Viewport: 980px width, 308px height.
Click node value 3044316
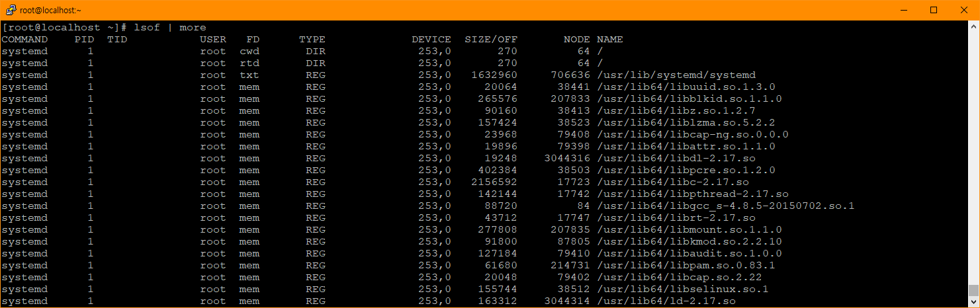(567, 158)
